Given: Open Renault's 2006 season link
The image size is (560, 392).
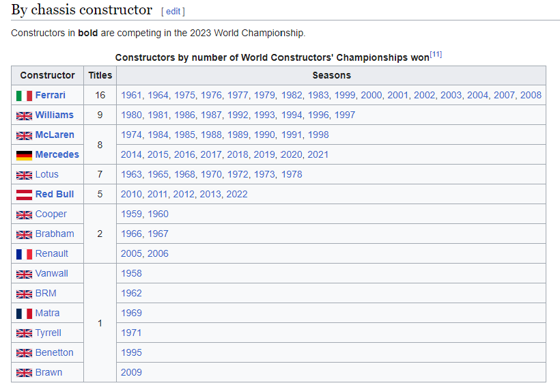Looking at the screenshot, I should pos(158,254).
